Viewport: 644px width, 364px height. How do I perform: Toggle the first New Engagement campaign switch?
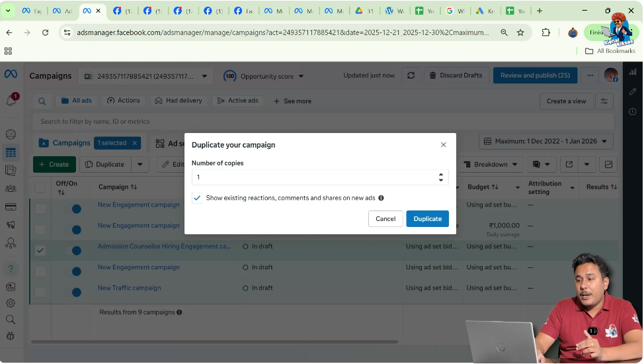click(x=72, y=209)
